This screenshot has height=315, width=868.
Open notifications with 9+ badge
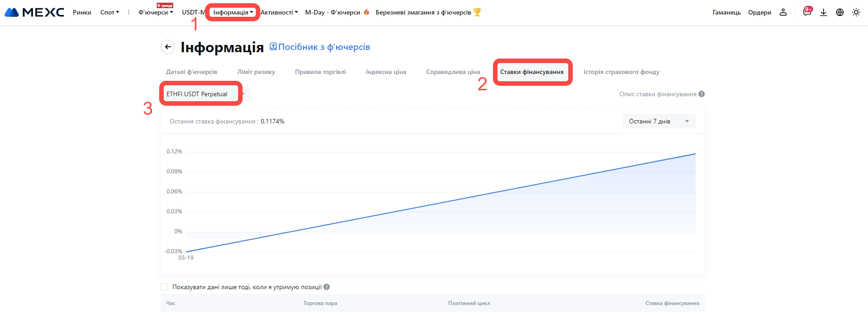point(807,12)
